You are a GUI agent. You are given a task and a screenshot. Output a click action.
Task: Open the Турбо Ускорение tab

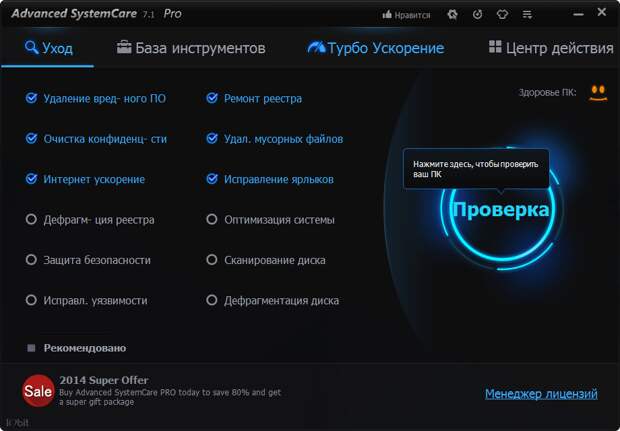pyautogui.click(x=376, y=48)
